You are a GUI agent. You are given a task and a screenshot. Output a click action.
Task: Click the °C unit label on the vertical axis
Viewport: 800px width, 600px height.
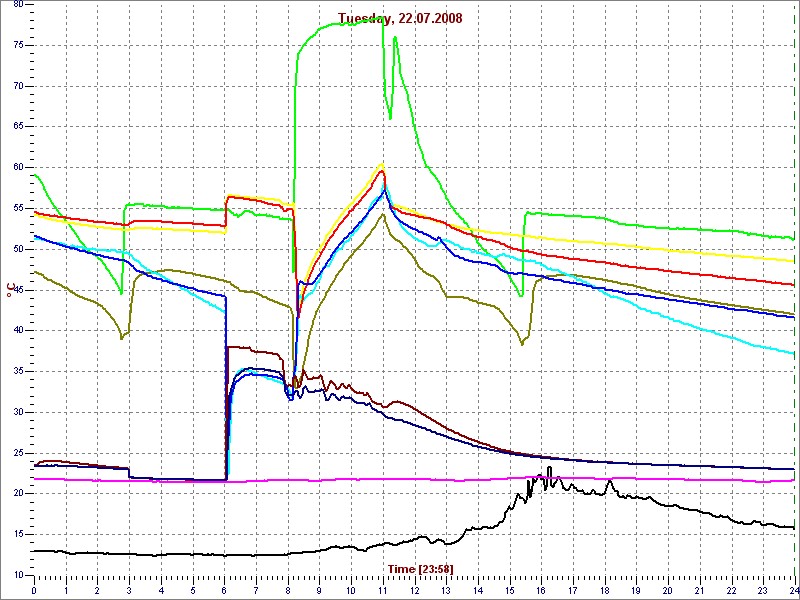[x=10, y=290]
